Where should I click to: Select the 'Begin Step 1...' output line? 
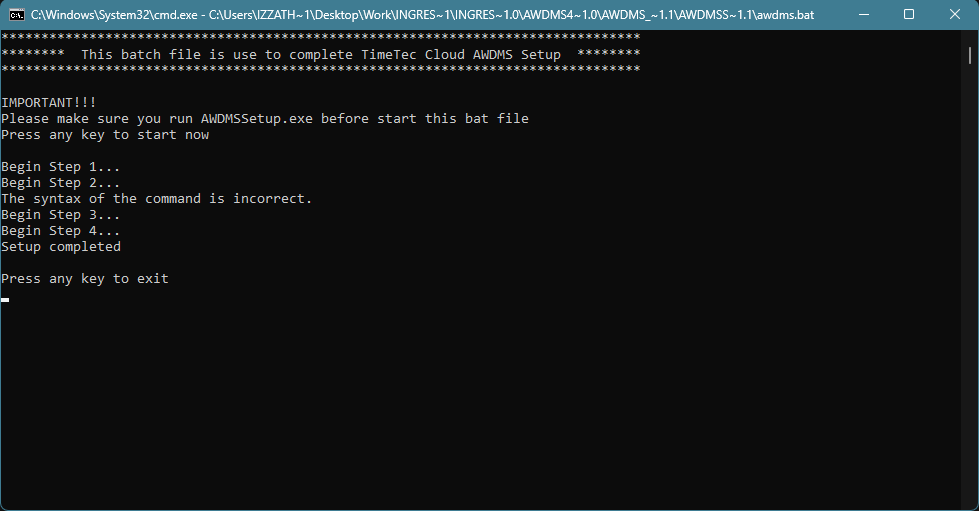click(x=61, y=167)
